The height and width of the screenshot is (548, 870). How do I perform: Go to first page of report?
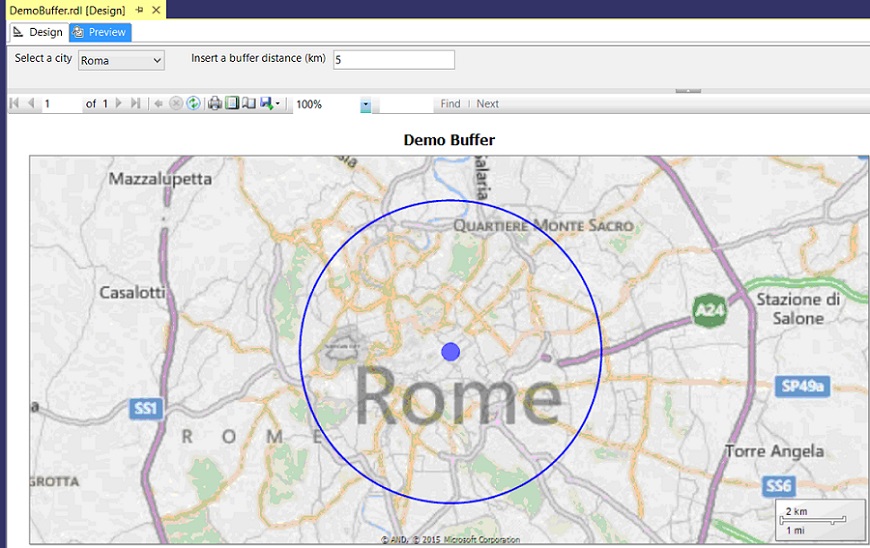point(14,103)
